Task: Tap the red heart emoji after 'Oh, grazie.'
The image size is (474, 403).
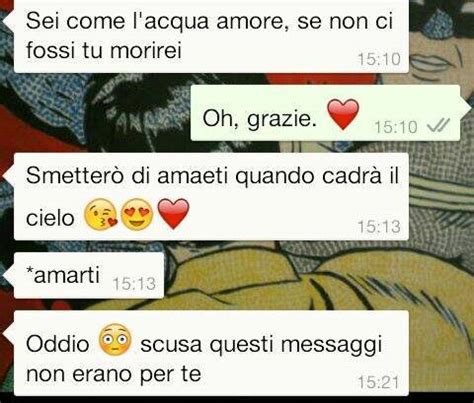Action: [343, 114]
